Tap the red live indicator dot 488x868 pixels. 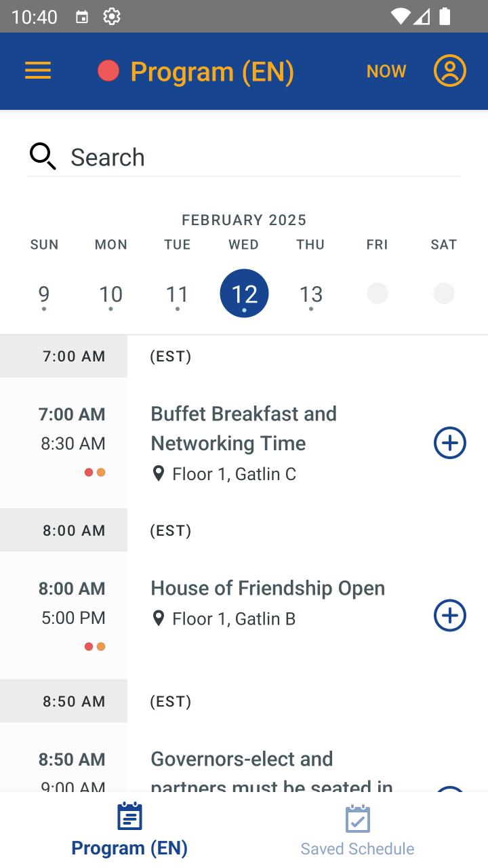[108, 71]
